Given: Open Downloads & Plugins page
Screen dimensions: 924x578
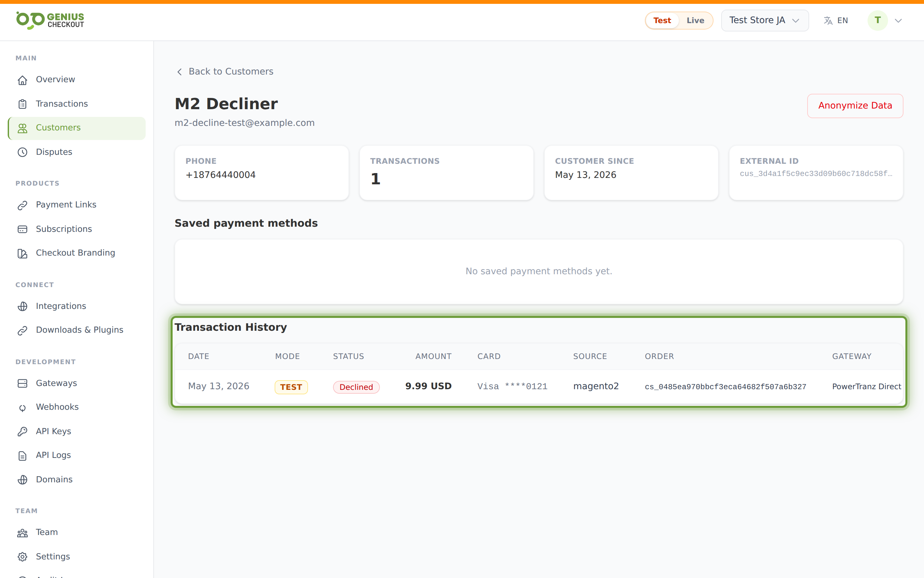Looking at the screenshot, I should tap(76, 330).
